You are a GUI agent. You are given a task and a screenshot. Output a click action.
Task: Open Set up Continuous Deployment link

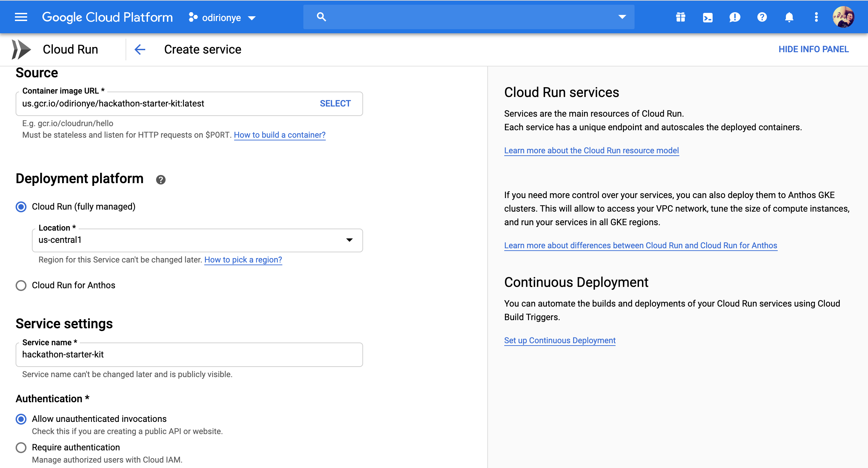point(560,340)
